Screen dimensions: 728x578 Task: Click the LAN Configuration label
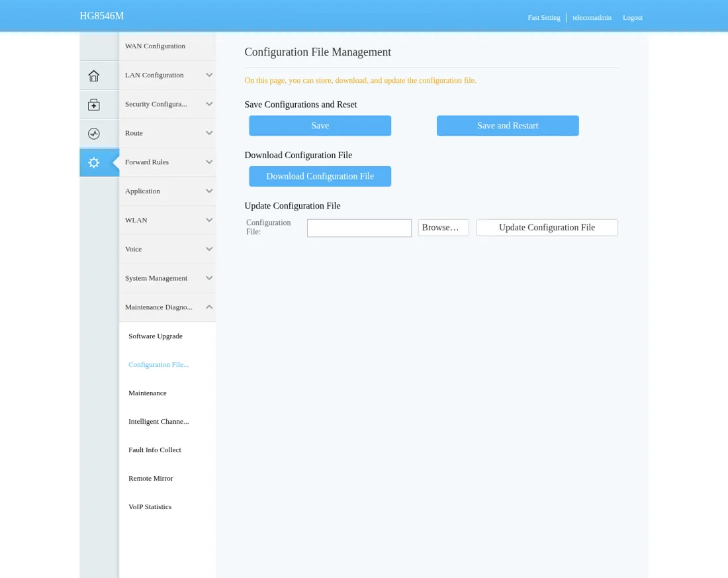[154, 75]
